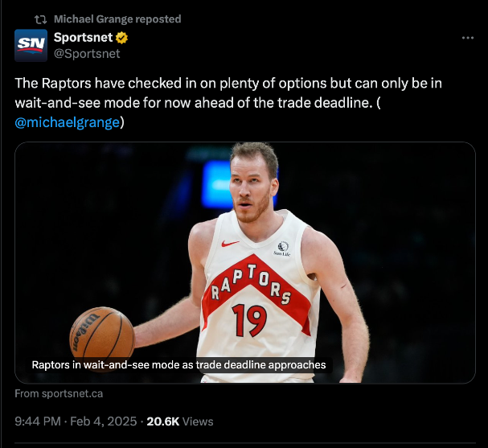Click the gold verified badge
The width and height of the screenshot is (488, 448).
pos(122,38)
